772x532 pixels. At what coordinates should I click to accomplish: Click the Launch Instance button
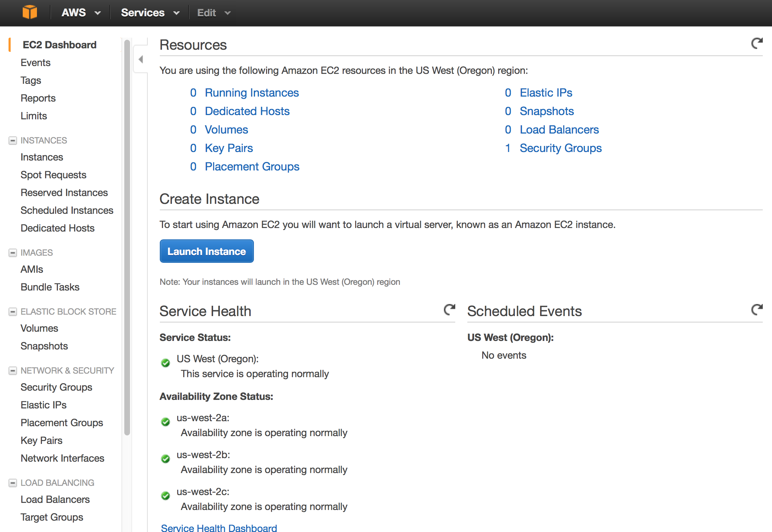coord(207,251)
